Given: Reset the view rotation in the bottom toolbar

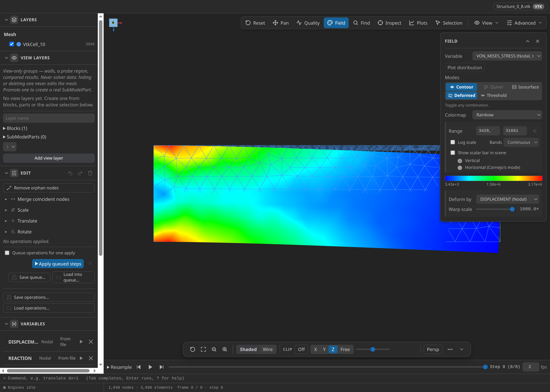Looking at the screenshot, I should coord(193,349).
